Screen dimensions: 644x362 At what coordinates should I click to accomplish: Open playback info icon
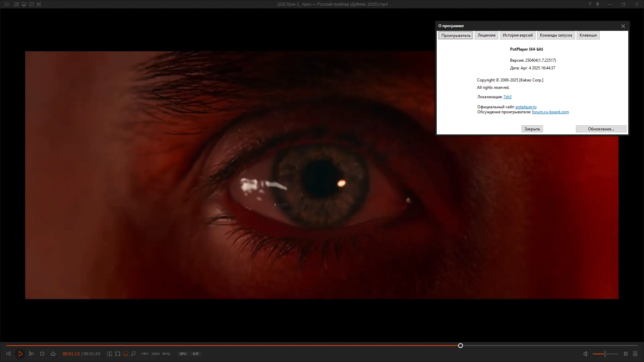click(x=110, y=354)
